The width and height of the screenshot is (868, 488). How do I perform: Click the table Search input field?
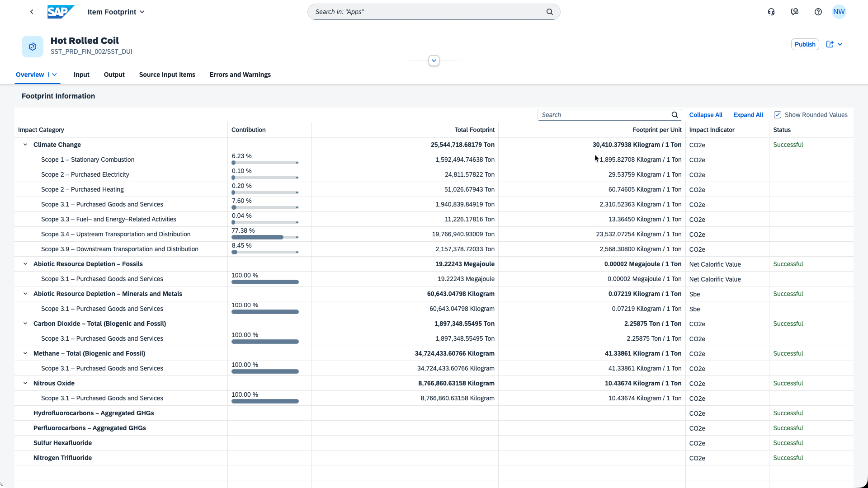click(x=605, y=115)
